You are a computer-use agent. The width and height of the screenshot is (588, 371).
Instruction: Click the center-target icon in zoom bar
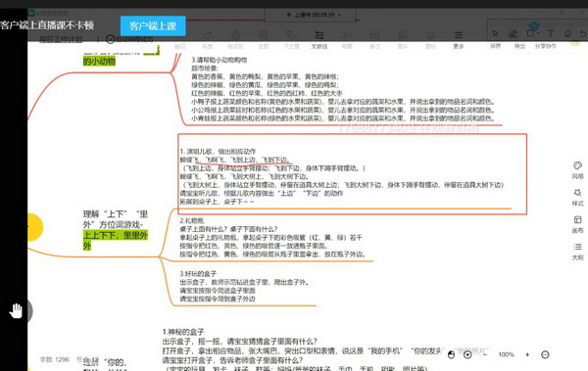click(467, 354)
